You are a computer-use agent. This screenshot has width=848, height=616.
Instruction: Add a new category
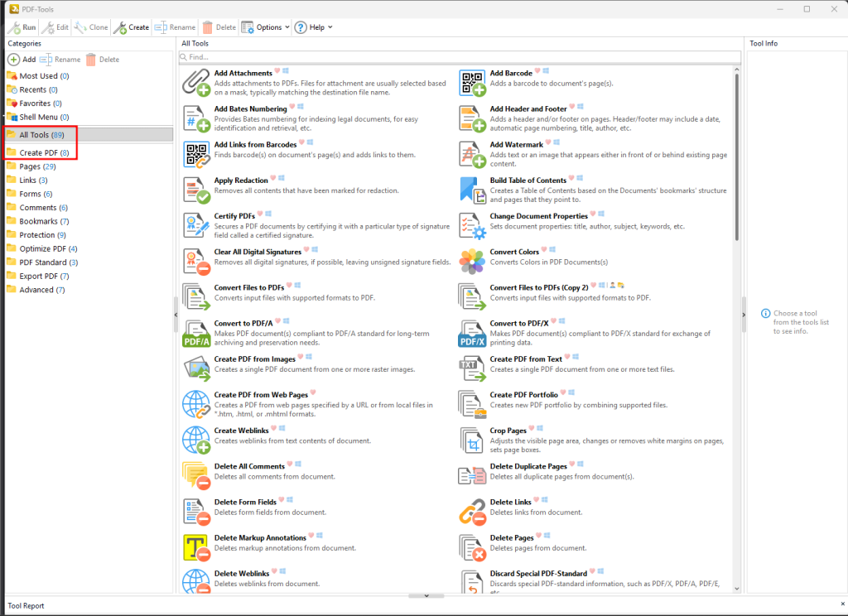[22, 60]
